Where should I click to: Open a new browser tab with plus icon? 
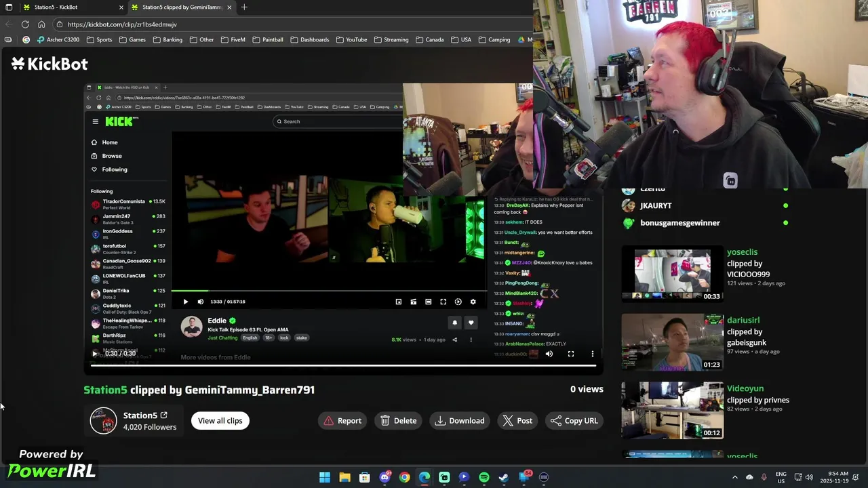click(x=244, y=7)
